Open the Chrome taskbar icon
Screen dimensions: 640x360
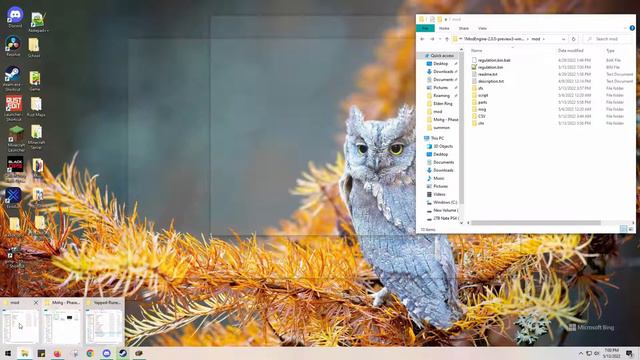click(x=90, y=353)
